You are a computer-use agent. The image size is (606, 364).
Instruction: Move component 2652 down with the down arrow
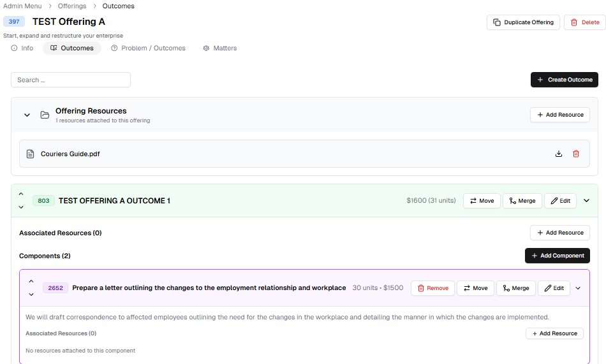(x=31, y=295)
